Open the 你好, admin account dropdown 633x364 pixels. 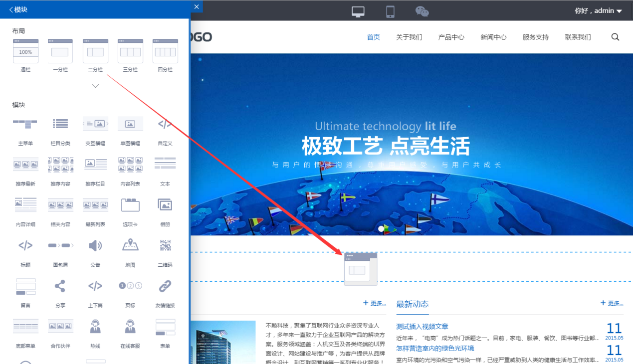pyautogui.click(x=598, y=10)
